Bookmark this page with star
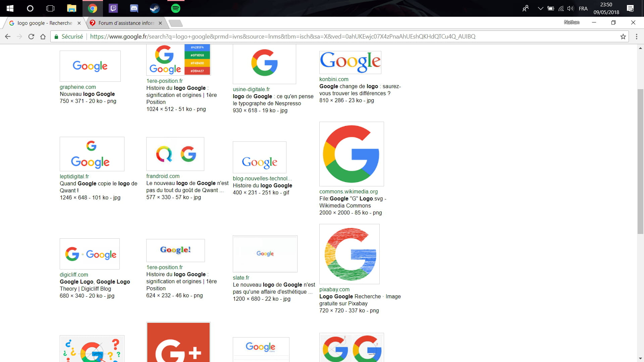 [x=623, y=37]
